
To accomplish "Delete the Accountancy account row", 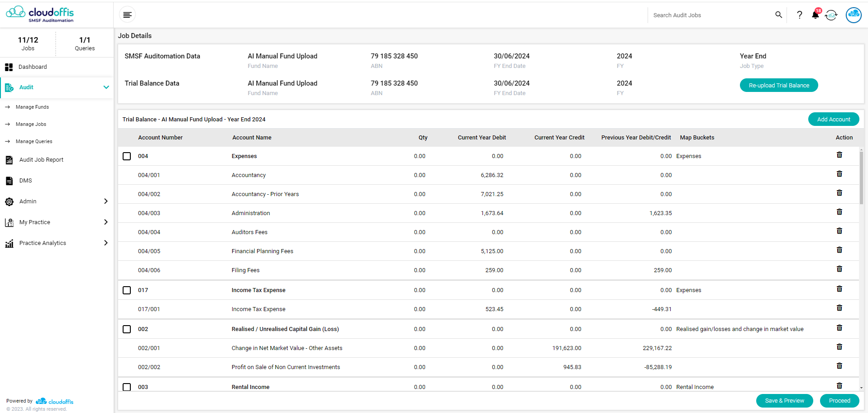I will click(839, 174).
